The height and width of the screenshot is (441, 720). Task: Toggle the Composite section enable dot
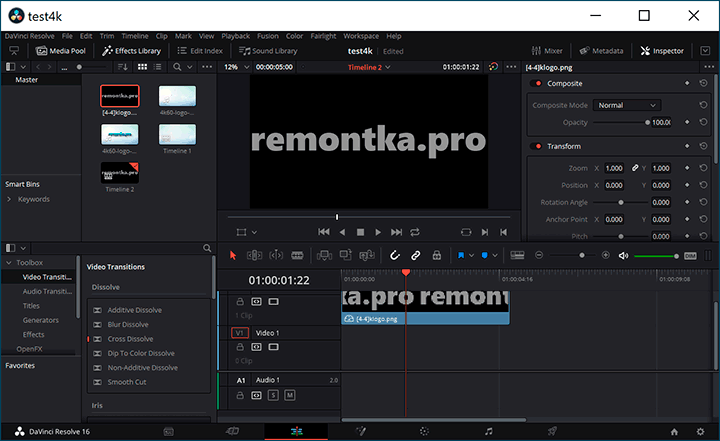click(x=538, y=84)
